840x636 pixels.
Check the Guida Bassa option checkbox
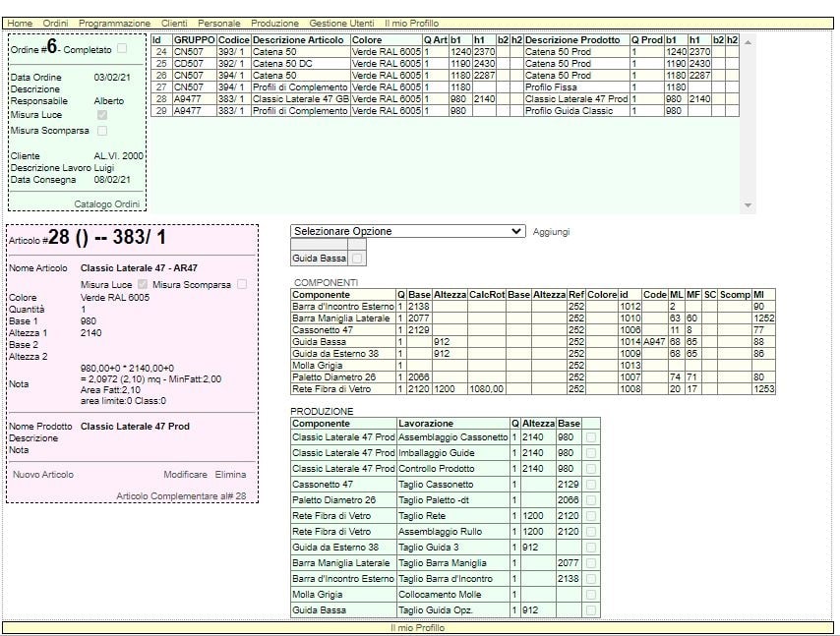click(357, 259)
